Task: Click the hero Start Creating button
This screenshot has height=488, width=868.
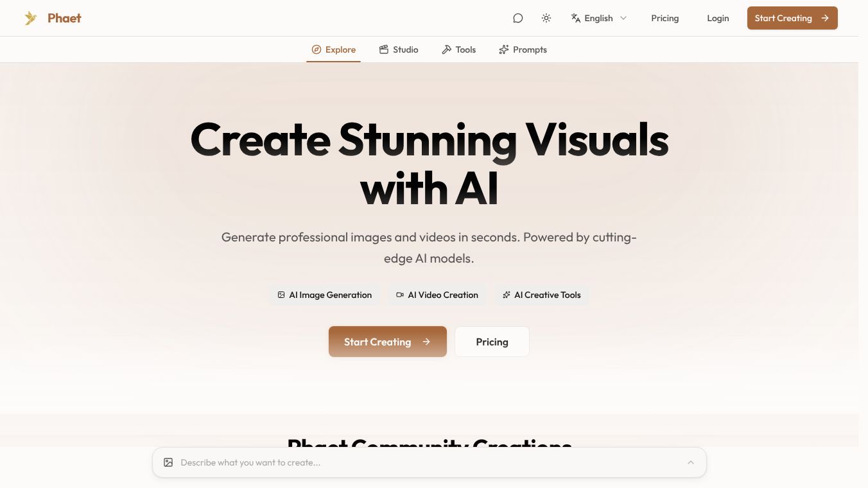Action: pos(388,342)
